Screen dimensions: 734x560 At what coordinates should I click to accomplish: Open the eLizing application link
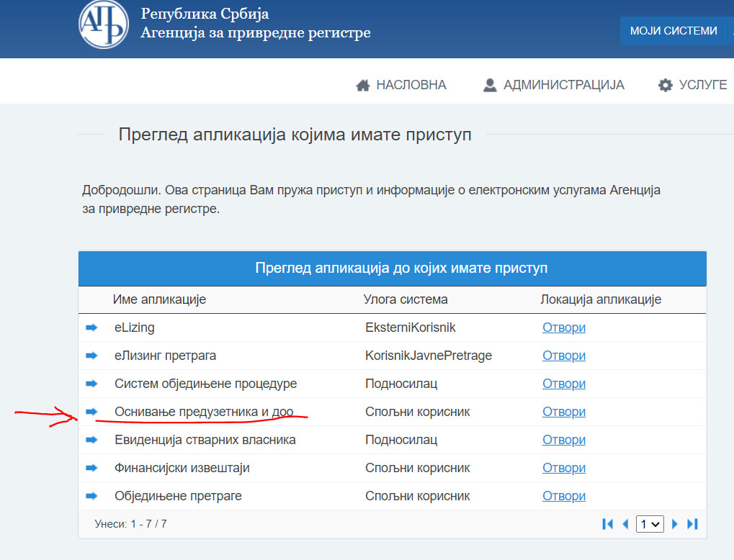point(563,328)
